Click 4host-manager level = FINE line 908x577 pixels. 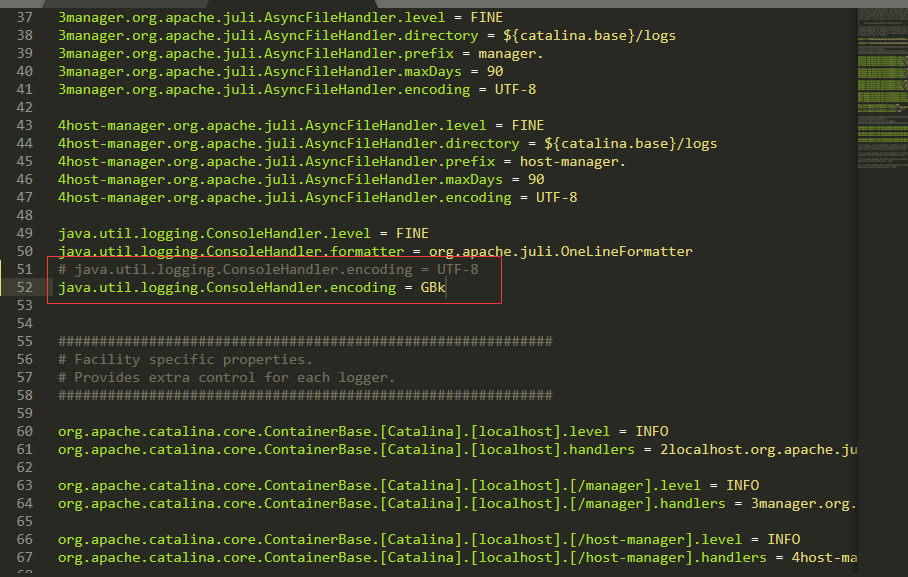[301, 125]
